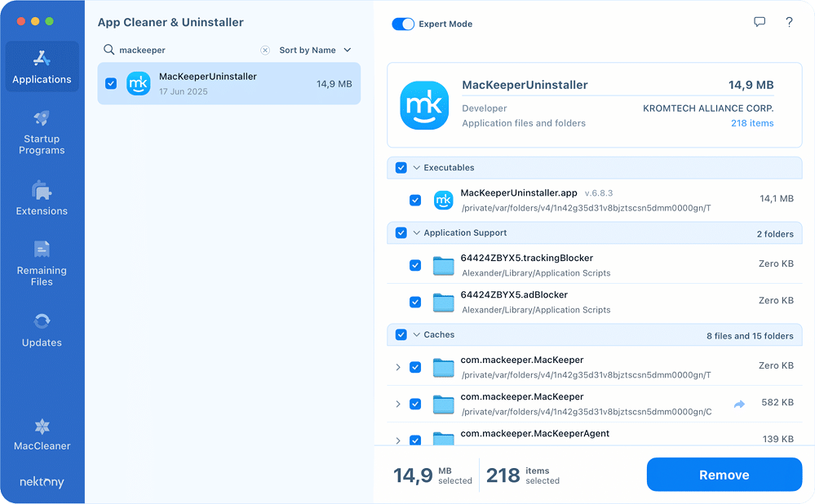
Task: Click large MacKeeper icon in details card
Action: pyautogui.click(x=424, y=105)
